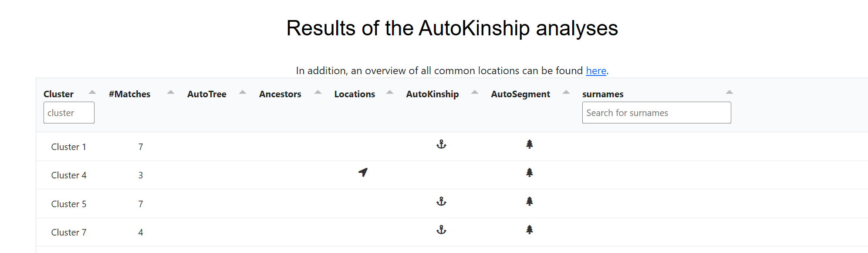Sort table by #Matches column arrow

point(171,92)
